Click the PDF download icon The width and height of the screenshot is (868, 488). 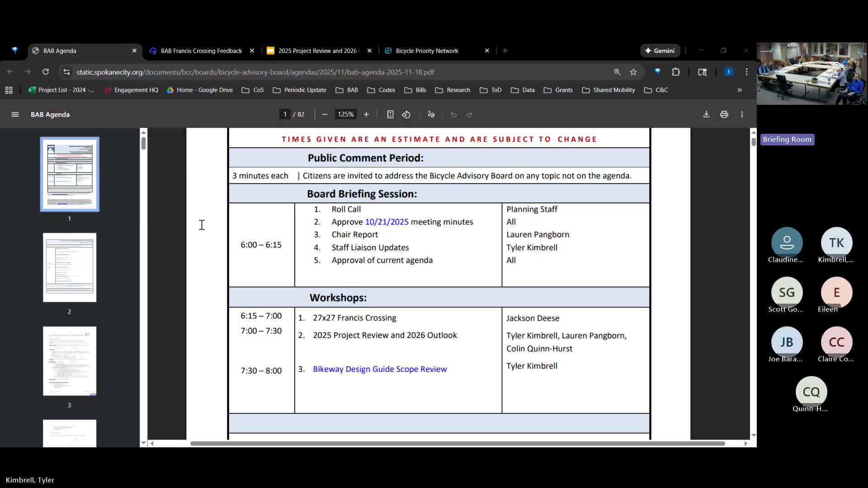(x=706, y=114)
